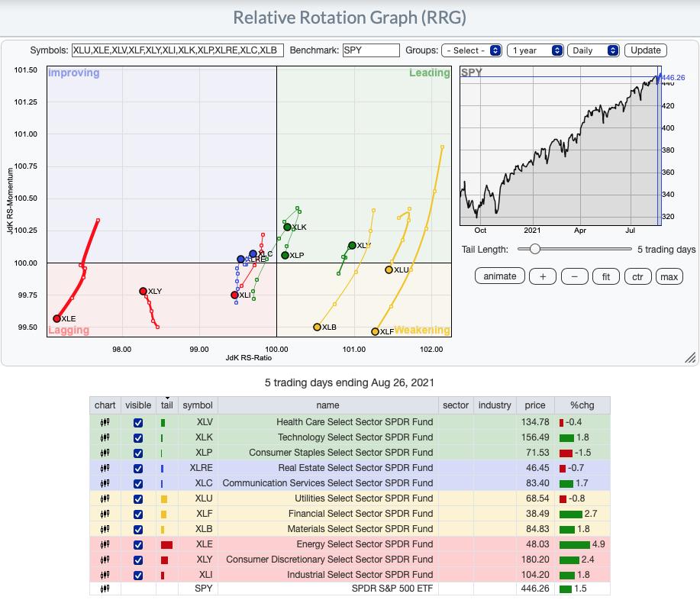The image size is (700, 600).
Task: Open the chart icon for XLC row
Action: click(x=105, y=483)
